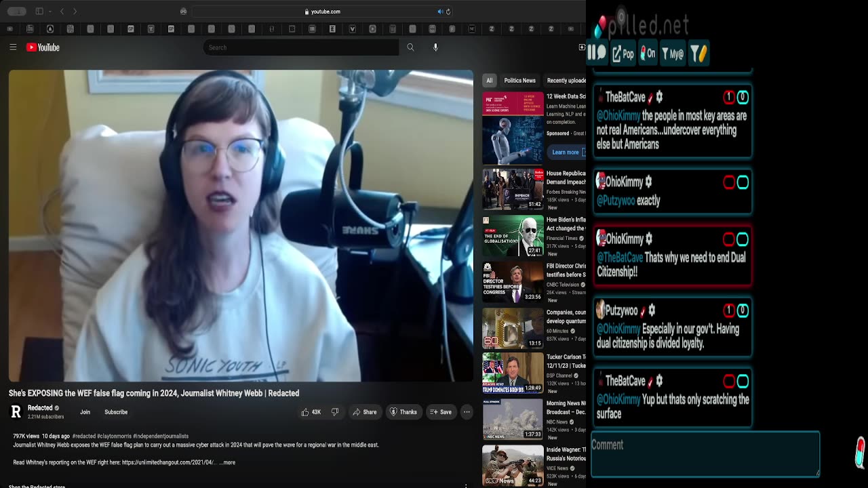Open gear on TheBatCave's 'scratching the surface' message

(659, 381)
